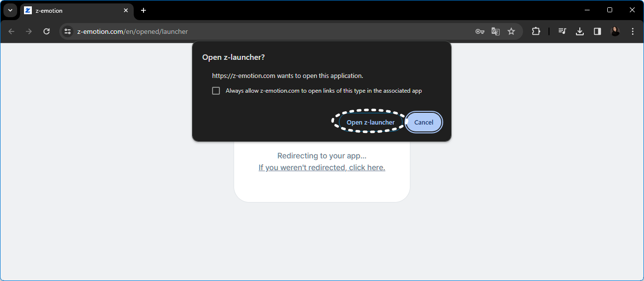Toggle the browser side panel
Screen dimensions: 644x281
click(597, 31)
